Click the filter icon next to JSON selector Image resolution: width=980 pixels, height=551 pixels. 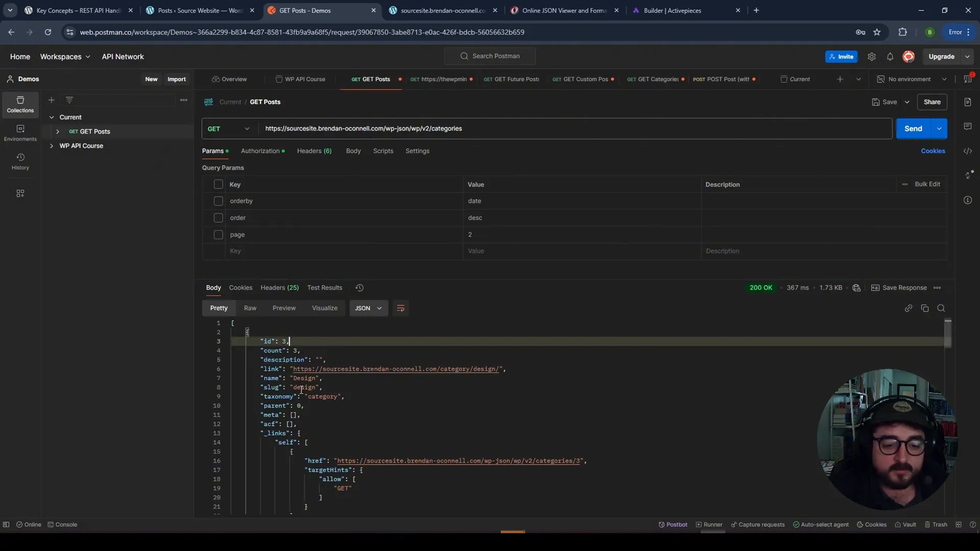(x=401, y=308)
